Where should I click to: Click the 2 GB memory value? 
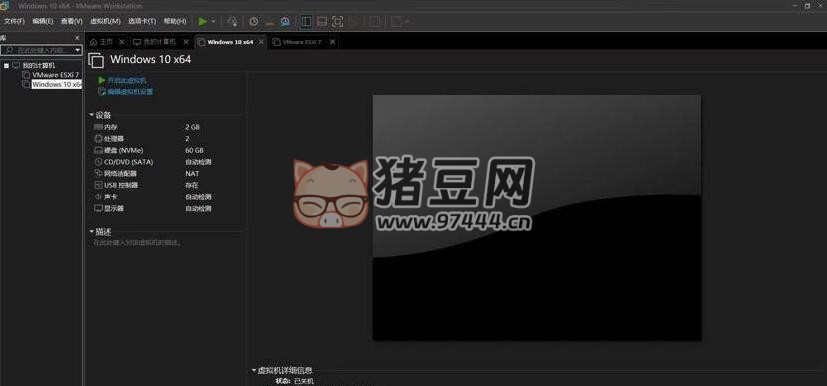[x=193, y=127]
